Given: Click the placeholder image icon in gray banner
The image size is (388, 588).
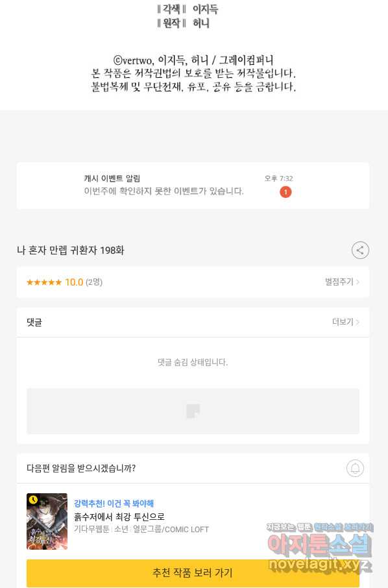Looking at the screenshot, I should pyautogui.click(x=193, y=411).
